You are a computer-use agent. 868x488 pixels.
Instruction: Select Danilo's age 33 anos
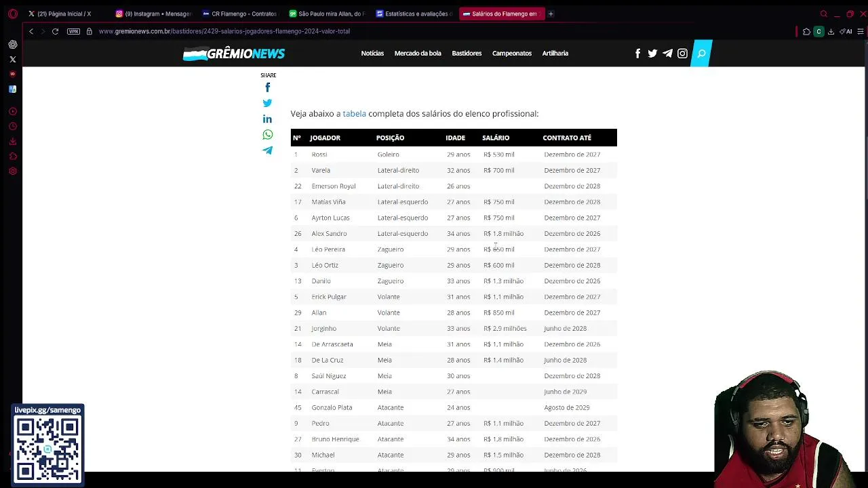[458, 281]
